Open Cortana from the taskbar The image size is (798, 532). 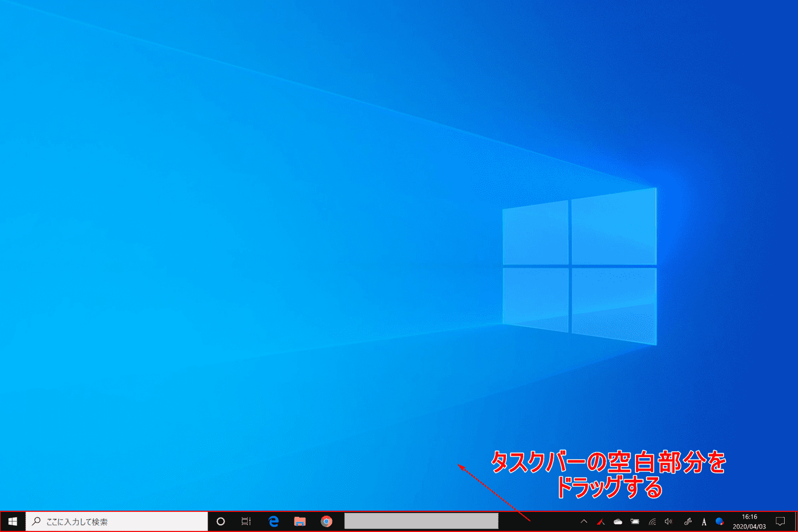coord(221,521)
